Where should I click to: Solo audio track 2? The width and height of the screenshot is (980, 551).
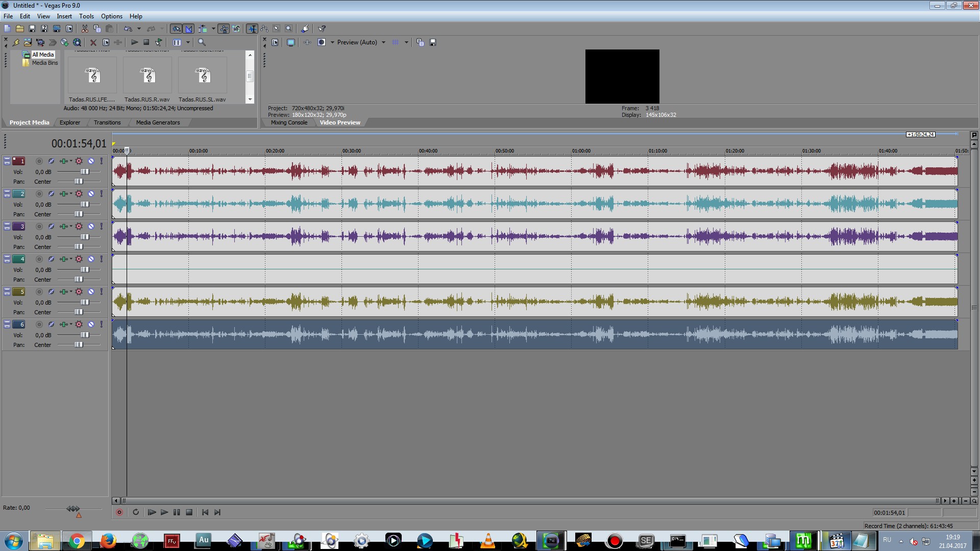[x=102, y=194]
